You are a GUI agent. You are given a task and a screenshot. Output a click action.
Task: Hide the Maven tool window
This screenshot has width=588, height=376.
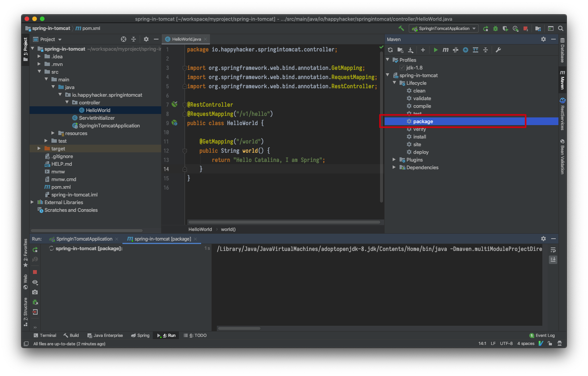click(x=553, y=39)
